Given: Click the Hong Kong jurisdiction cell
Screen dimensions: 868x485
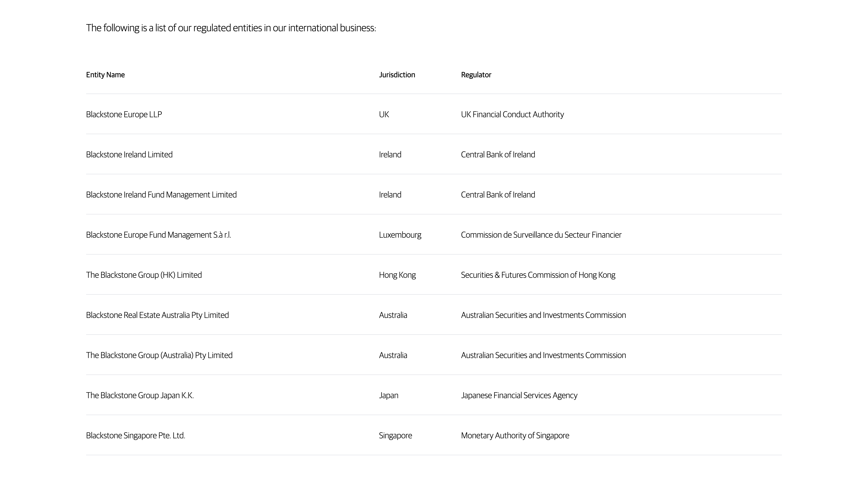Looking at the screenshot, I should [397, 275].
